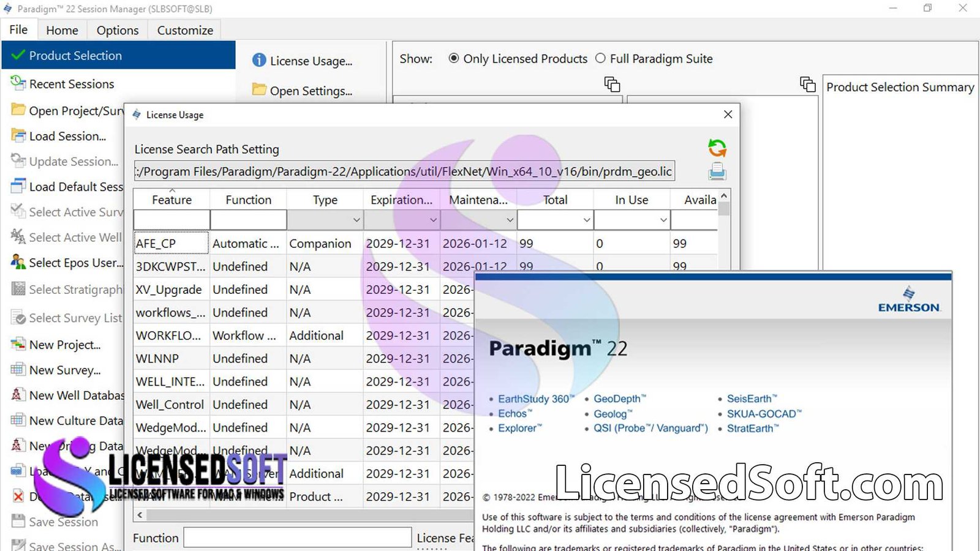Click the Select Epos User icon

(18, 262)
